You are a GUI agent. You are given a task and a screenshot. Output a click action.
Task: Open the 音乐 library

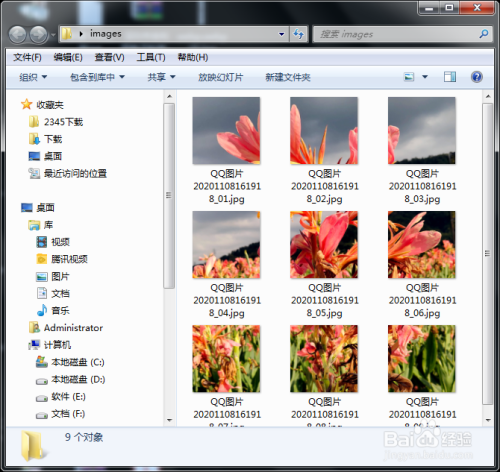[x=53, y=311]
